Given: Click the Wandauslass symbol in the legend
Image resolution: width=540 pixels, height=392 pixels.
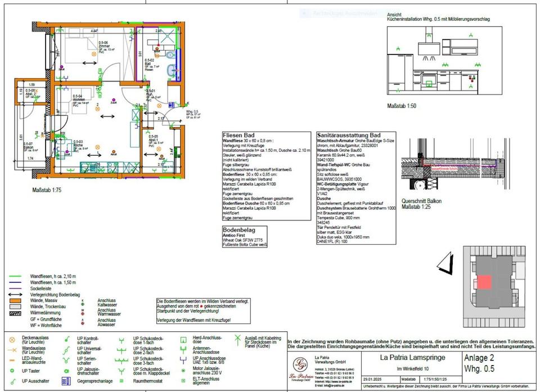Looking at the screenshot, I should tap(12, 350).
